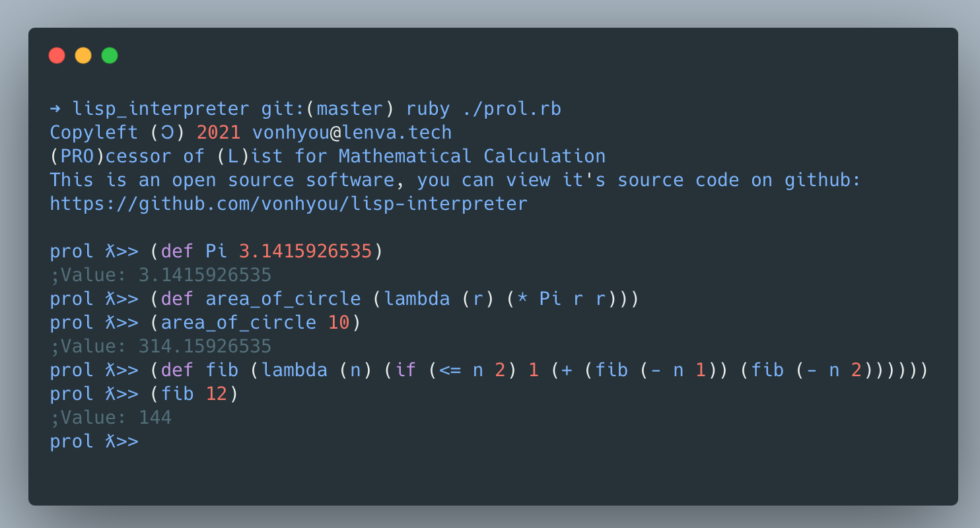
Task: Click the copyleft symbol in the banner
Action: 161,132
